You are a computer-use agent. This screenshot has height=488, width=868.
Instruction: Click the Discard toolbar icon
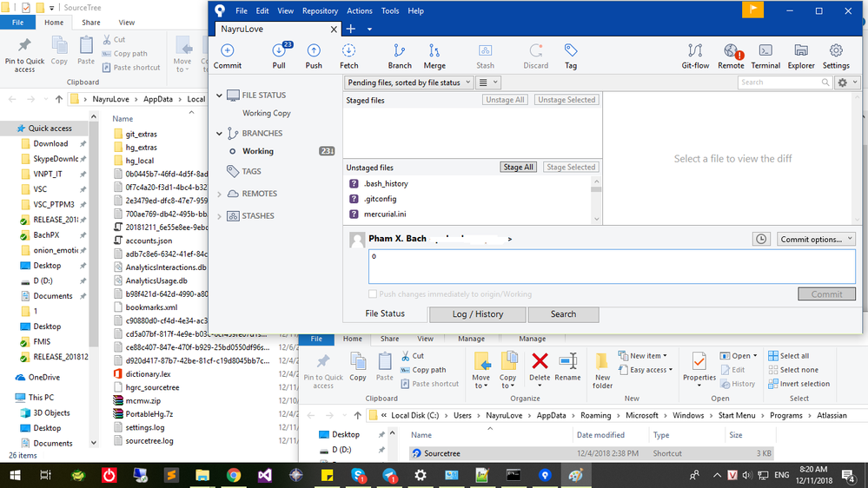pos(536,56)
